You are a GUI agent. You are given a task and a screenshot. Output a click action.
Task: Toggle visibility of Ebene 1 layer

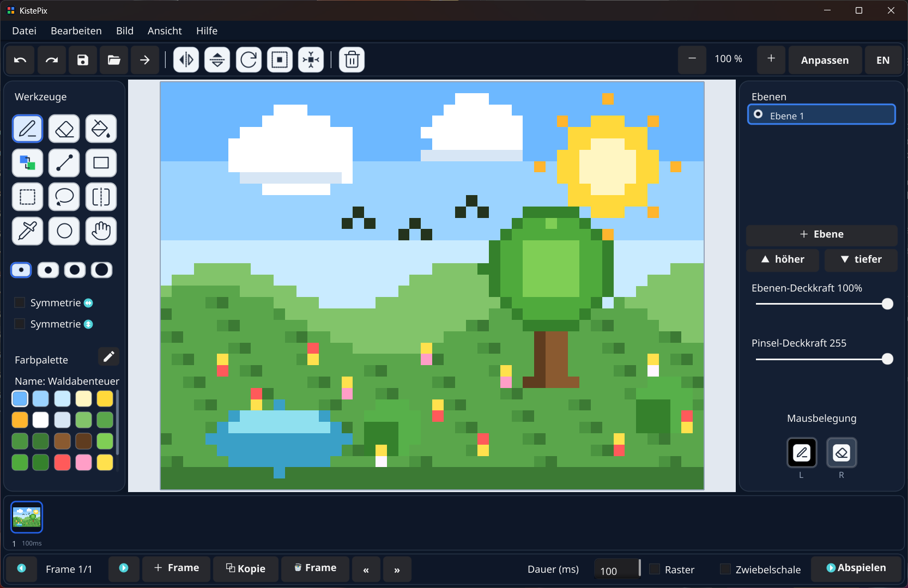(758, 114)
